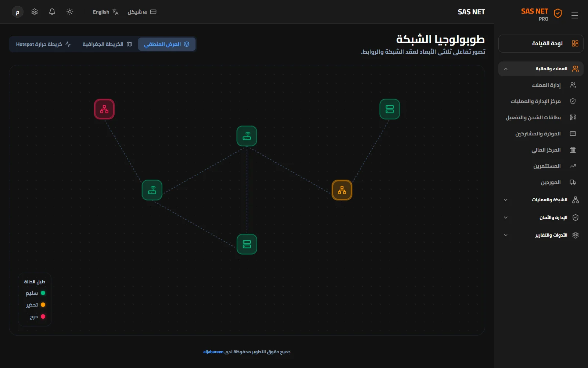Click the card icon beside الفوترة والمشتركين

(573, 134)
